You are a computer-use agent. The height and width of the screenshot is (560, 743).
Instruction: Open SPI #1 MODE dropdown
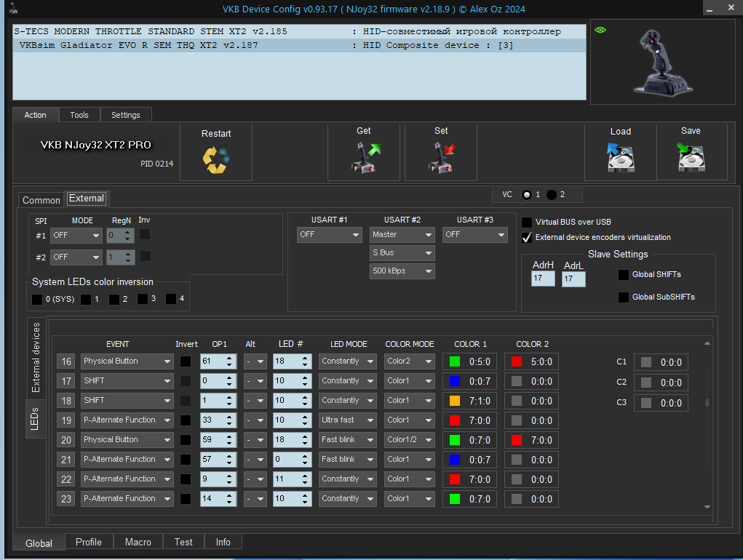76,235
